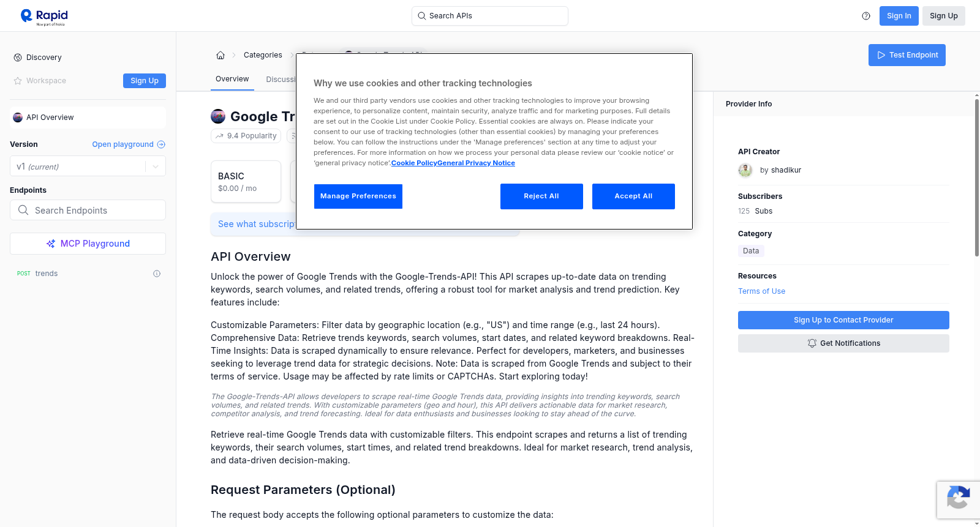Open the Categories breadcrumb
Screen dimensions: 980x527
pyautogui.click(x=263, y=55)
